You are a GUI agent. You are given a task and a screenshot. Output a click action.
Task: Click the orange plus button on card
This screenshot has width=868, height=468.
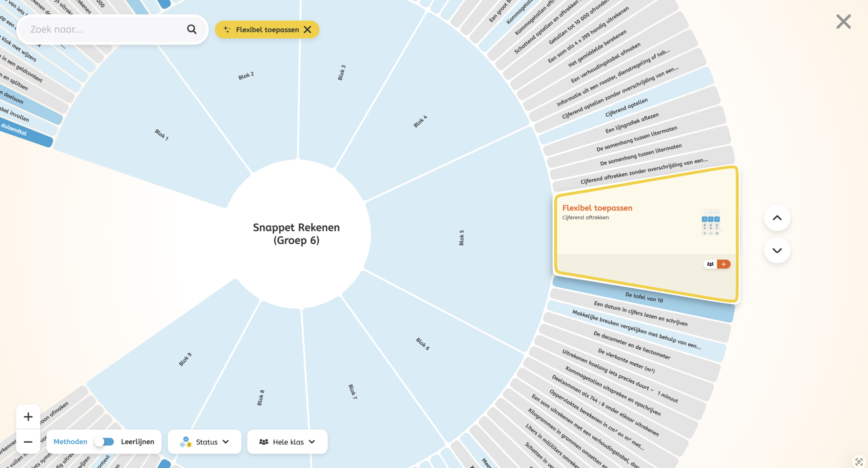coord(724,264)
